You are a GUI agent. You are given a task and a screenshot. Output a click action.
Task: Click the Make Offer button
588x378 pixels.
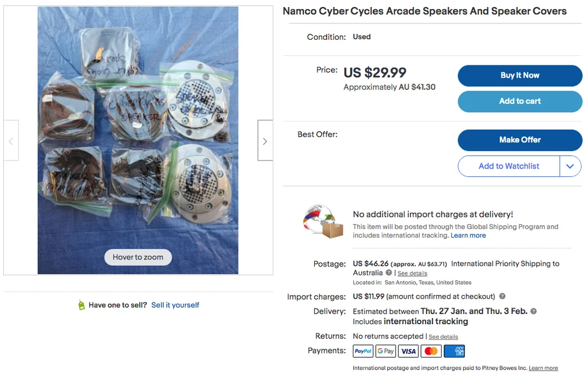(519, 140)
